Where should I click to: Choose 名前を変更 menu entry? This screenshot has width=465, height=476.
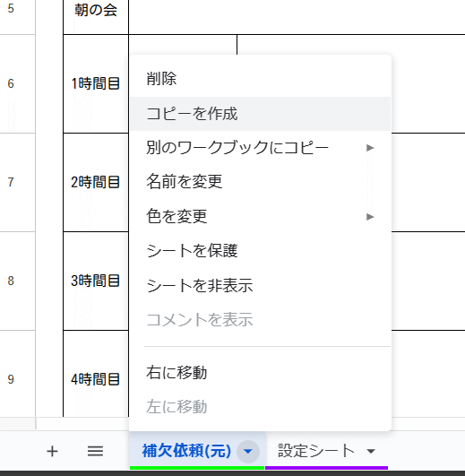(260, 182)
